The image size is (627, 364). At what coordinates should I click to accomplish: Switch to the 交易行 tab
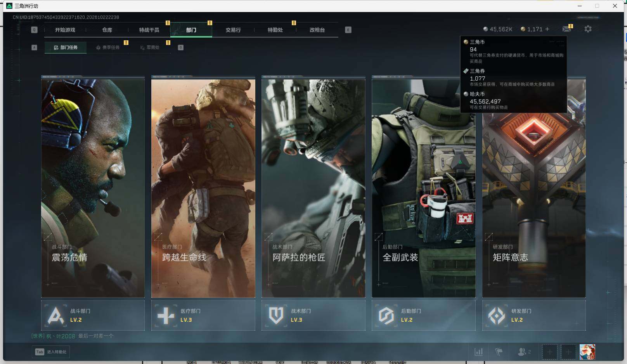point(233,30)
